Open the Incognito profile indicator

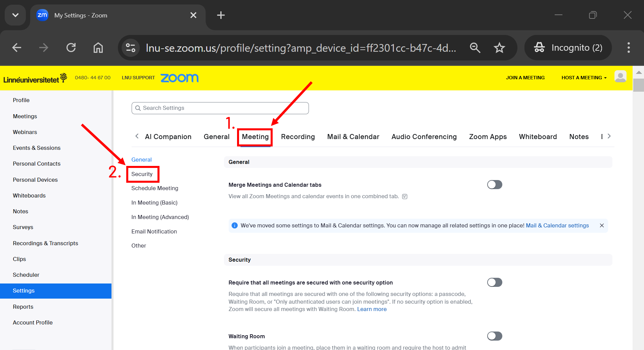(x=568, y=48)
